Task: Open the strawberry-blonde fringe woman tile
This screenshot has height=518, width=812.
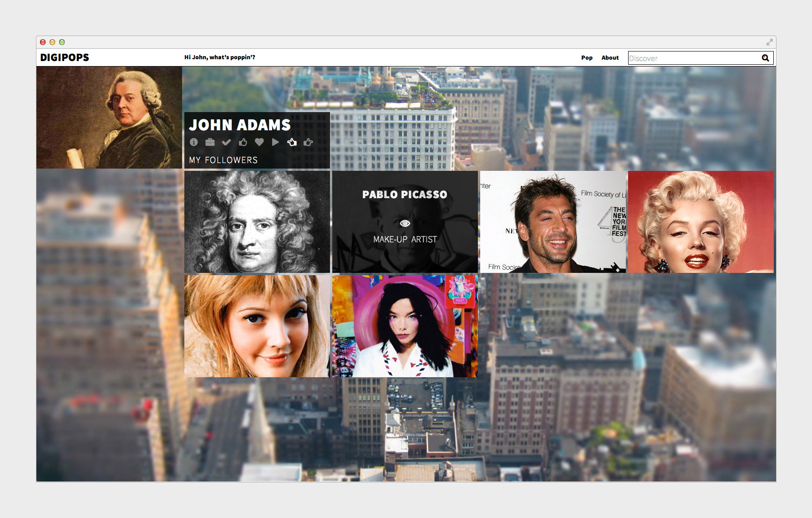Action: tap(257, 326)
